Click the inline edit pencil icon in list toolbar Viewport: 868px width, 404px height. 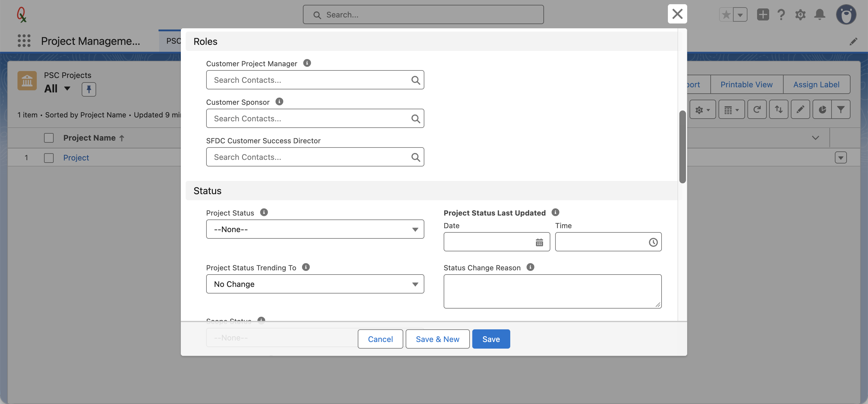click(800, 109)
